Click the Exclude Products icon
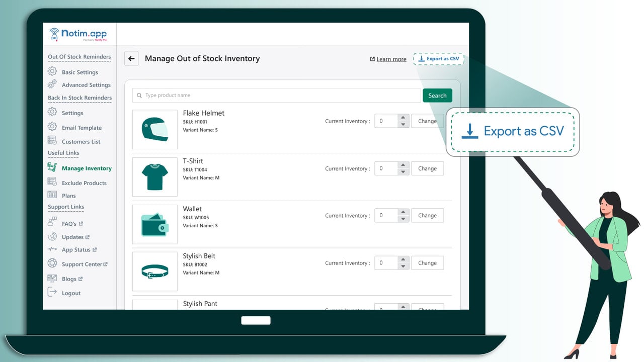The height and width of the screenshot is (362, 644). [52, 182]
